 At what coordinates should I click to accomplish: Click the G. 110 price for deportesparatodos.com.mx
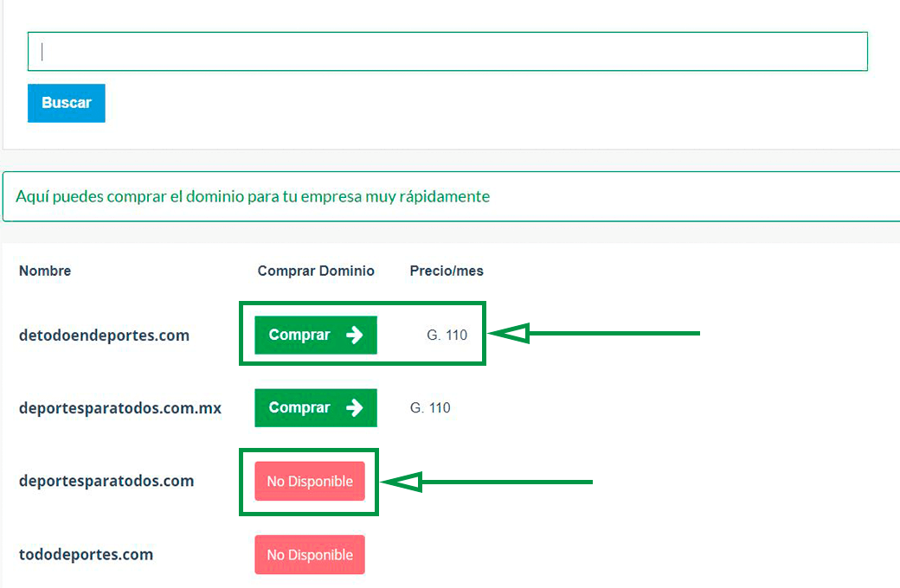point(430,408)
